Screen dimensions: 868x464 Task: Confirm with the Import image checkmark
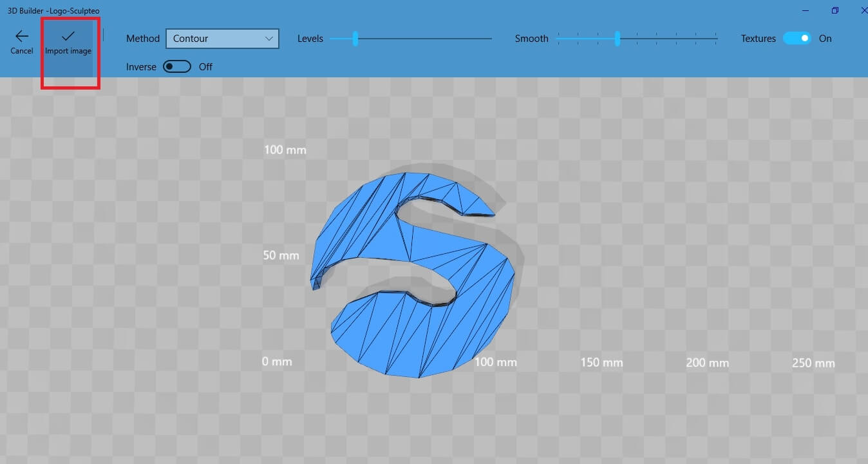[x=68, y=41]
